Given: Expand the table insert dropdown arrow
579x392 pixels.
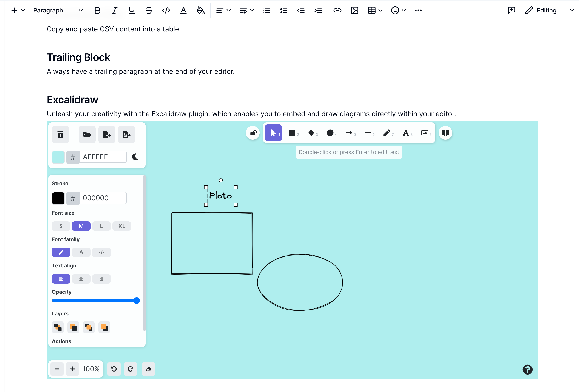Looking at the screenshot, I should tap(380, 11).
